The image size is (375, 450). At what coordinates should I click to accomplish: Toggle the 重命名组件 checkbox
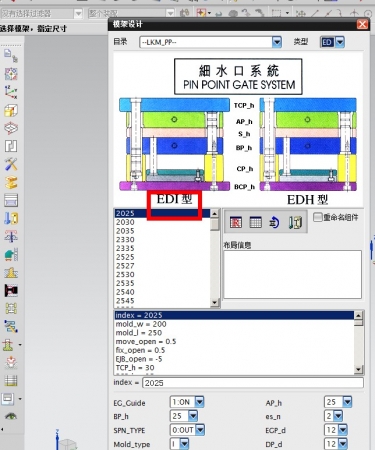pos(318,217)
